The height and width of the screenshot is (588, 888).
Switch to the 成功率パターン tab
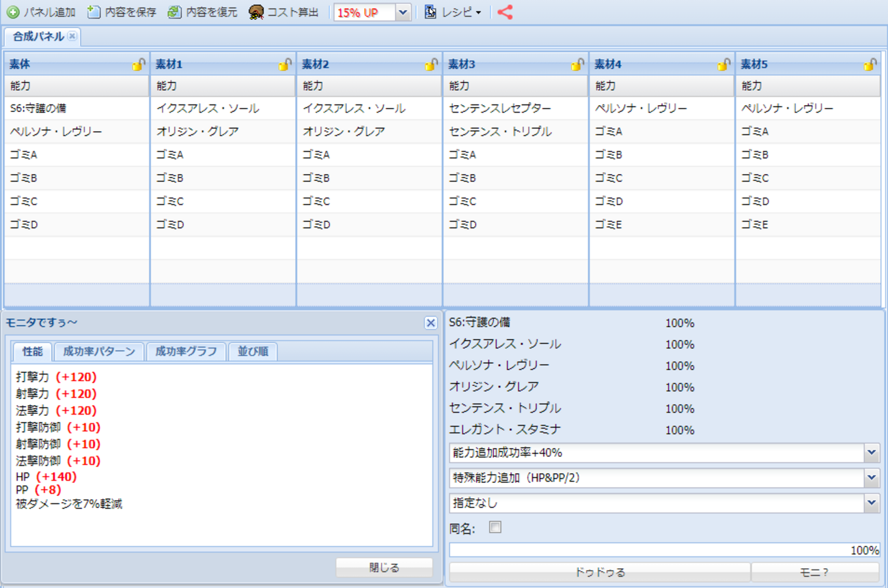[99, 352]
